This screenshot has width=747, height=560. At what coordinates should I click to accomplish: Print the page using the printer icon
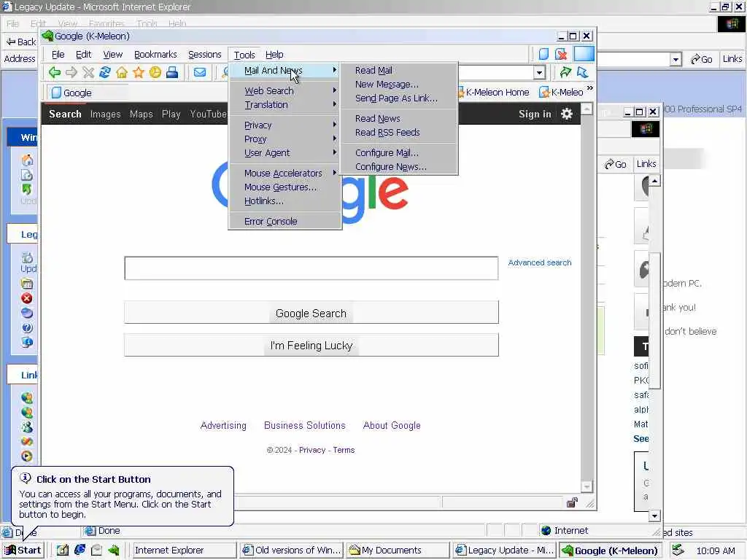(172, 72)
